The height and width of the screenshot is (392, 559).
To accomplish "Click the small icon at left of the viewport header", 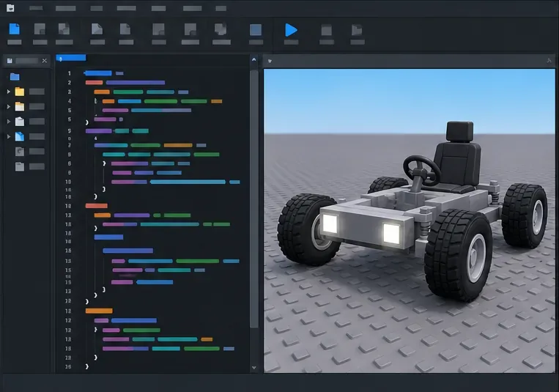I will point(270,61).
